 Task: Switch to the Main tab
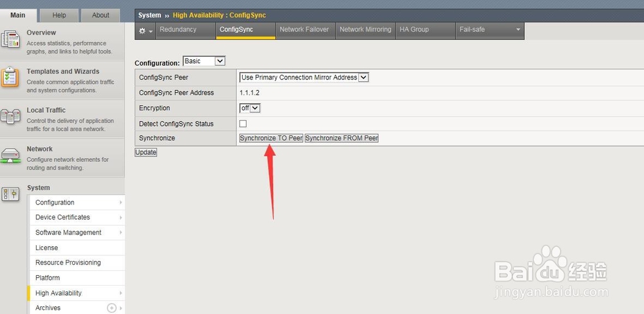click(x=18, y=15)
